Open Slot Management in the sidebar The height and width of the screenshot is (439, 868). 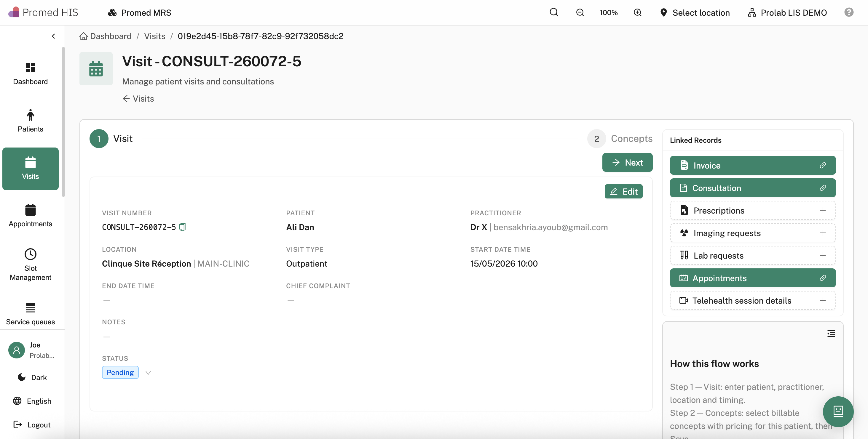[30, 264]
